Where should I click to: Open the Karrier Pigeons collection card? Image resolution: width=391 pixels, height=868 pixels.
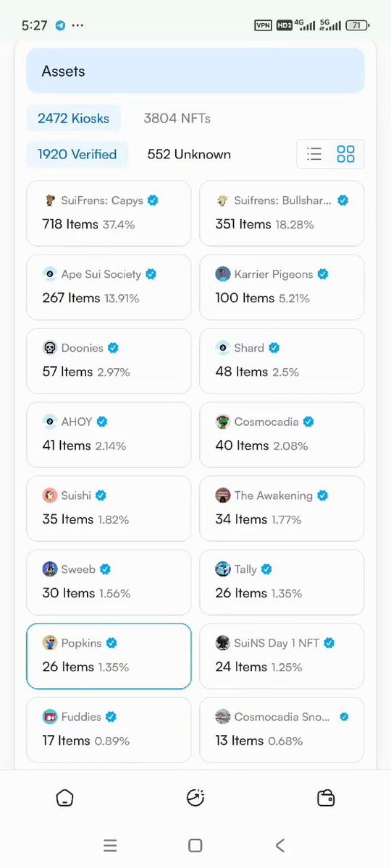click(282, 286)
